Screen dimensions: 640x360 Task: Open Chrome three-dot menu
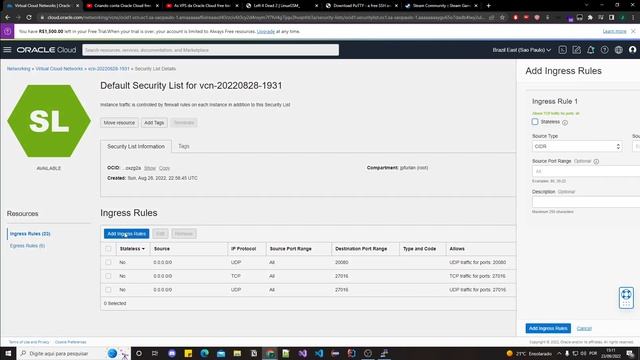[633, 18]
